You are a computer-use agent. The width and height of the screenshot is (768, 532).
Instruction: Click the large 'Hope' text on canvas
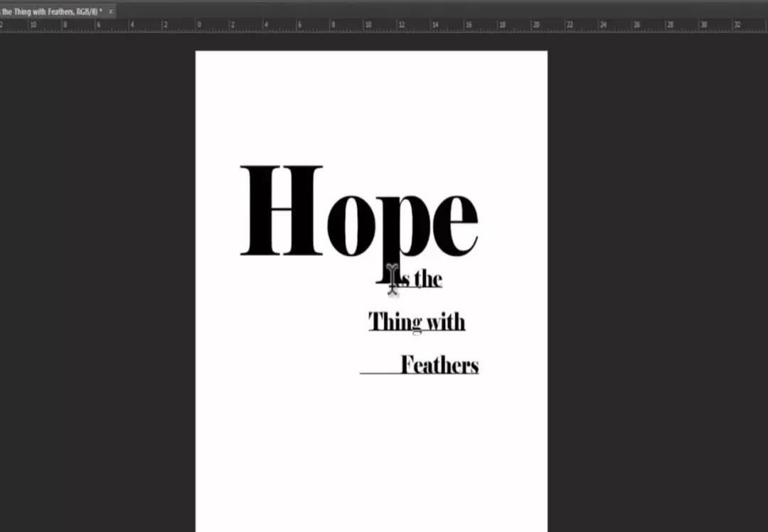click(x=359, y=224)
